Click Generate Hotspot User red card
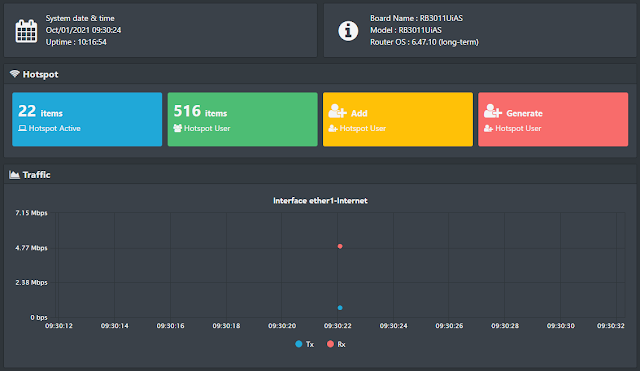 (x=553, y=119)
